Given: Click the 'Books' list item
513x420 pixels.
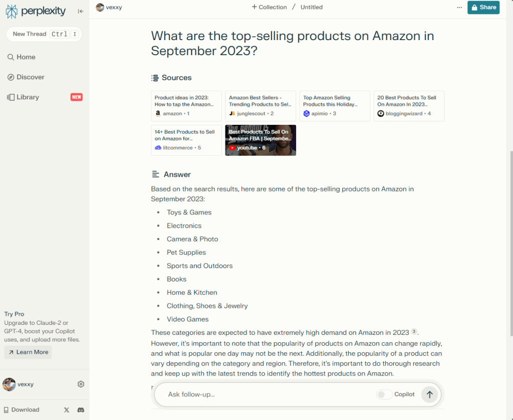Looking at the screenshot, I should point(177,279).
